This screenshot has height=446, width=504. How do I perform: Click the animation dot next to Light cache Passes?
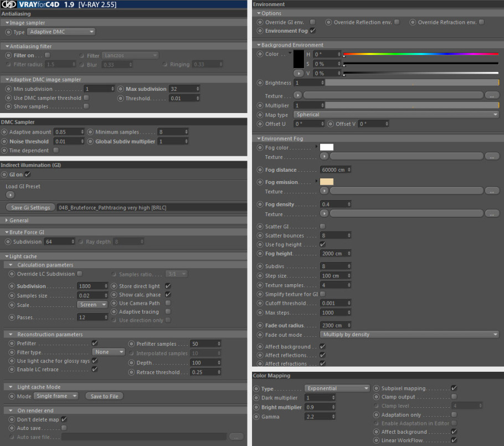coord(12,317)
